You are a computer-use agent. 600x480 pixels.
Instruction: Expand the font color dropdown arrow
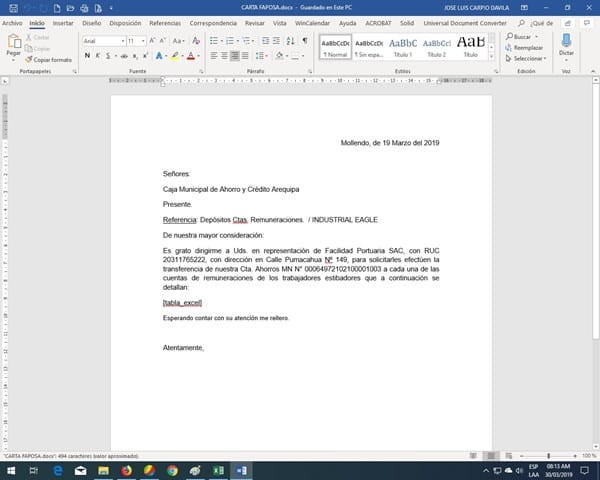pos(199,56)
